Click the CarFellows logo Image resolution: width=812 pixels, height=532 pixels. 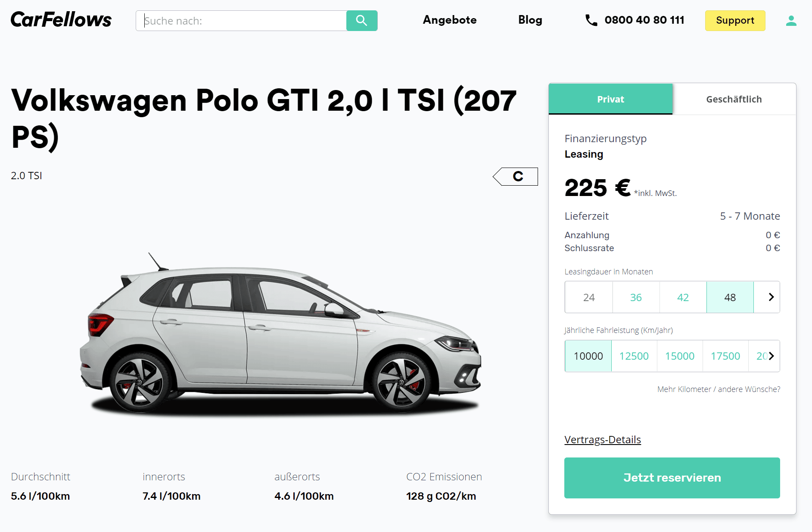click(61, 20)
